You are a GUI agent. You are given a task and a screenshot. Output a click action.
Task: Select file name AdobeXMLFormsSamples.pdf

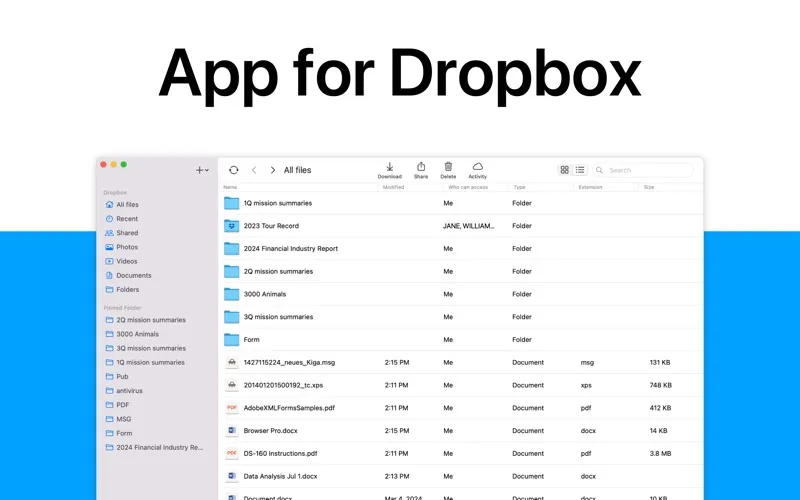289,408
